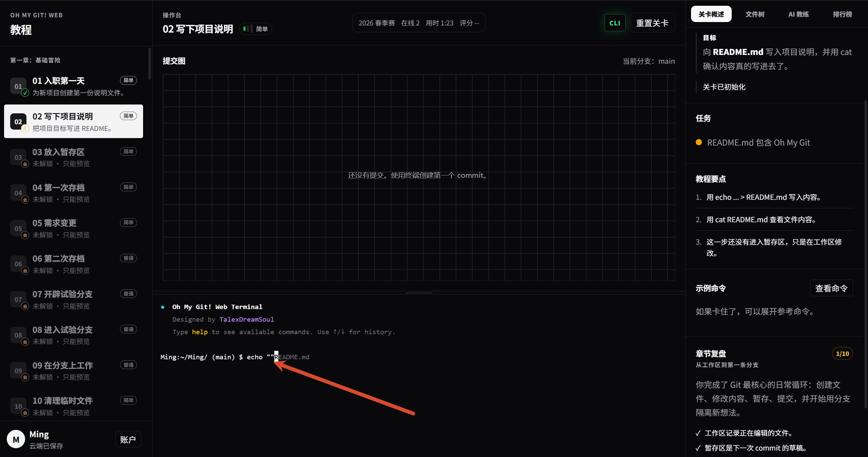868x457 pixels.
Task: Preview level 03 放入暂存区
Action: click(74, 157)
